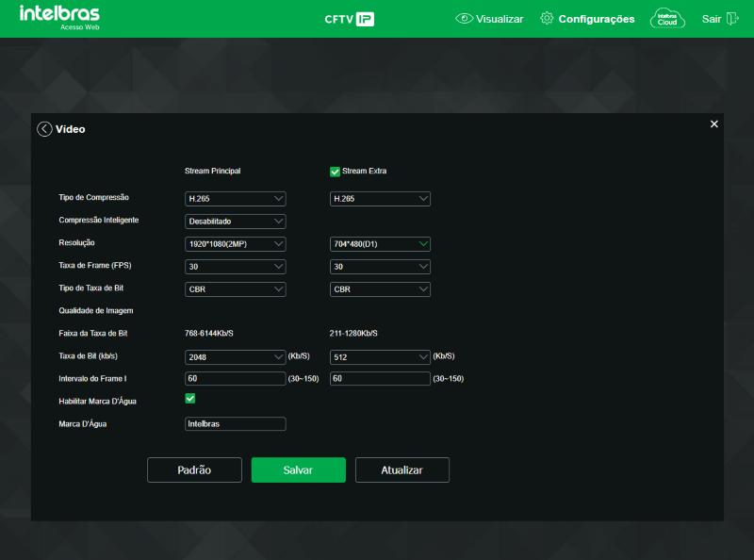The width and height of the screenshot is (754, 560).
Task: Click the 768-6144Kb/S range text
Action: pyautogui.click(x=209, y=333)
